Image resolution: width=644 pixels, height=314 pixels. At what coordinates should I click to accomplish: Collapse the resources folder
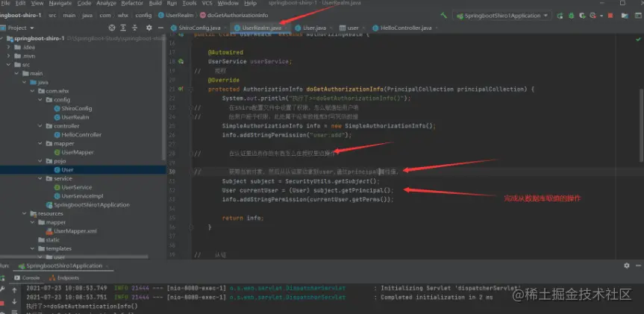(x=25, y=213)
